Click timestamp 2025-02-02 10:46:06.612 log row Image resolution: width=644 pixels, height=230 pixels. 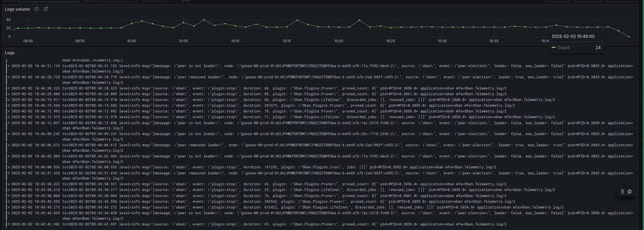click(36, 145)
